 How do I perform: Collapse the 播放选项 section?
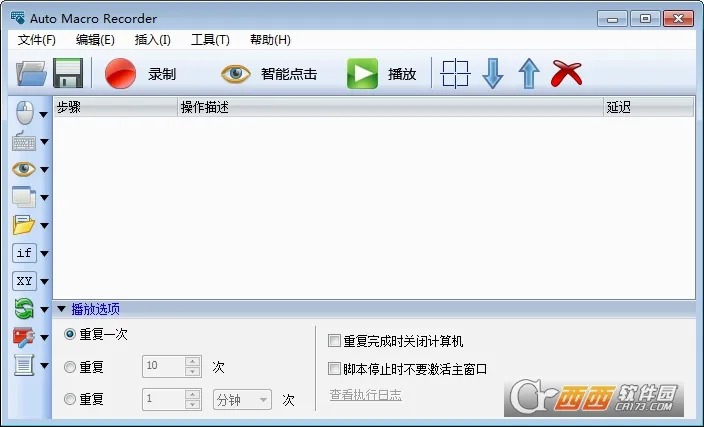coord(62,309)
